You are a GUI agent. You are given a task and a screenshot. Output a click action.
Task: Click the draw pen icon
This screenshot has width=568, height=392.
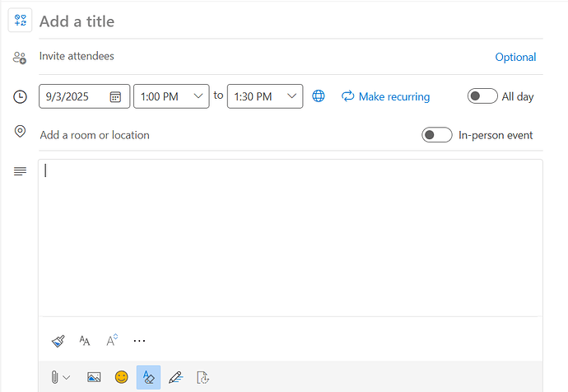(x=175, y=377)
